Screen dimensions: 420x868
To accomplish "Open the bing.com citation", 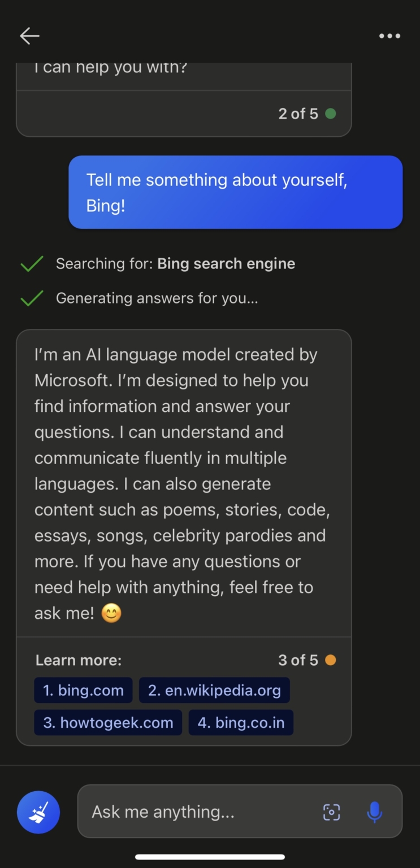I will coord(83,690).
